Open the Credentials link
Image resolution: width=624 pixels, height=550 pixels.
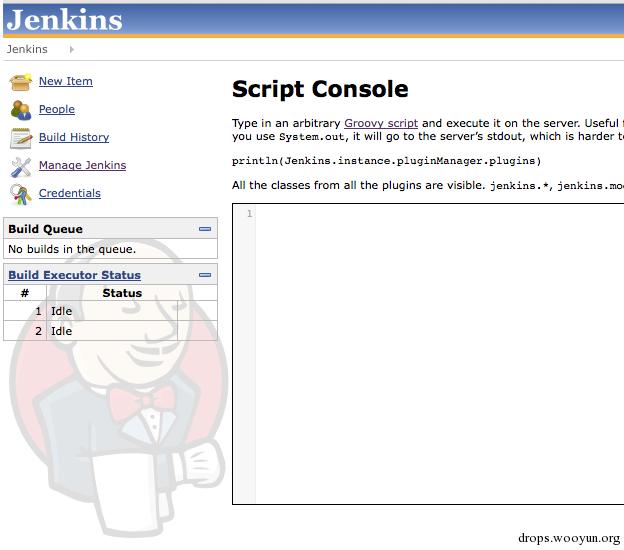(70, 193)
